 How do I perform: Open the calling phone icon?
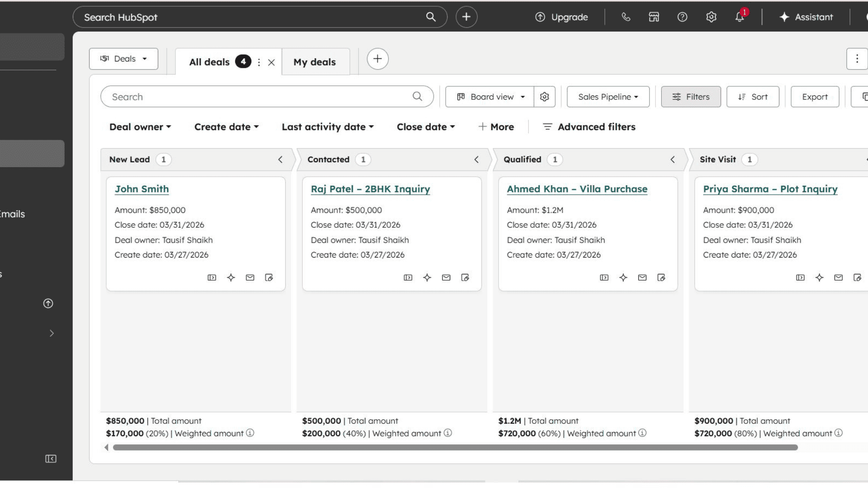(x=626, y=17)
